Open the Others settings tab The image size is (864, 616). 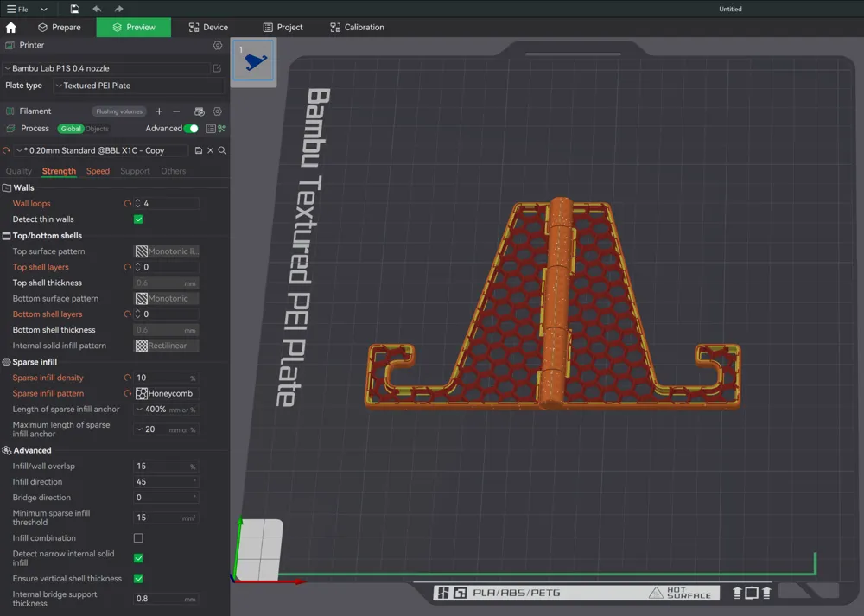[x=173, y=171]
